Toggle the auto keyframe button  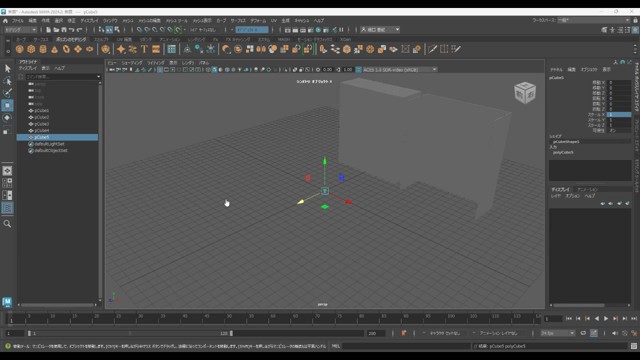click(x=404, y=333)
